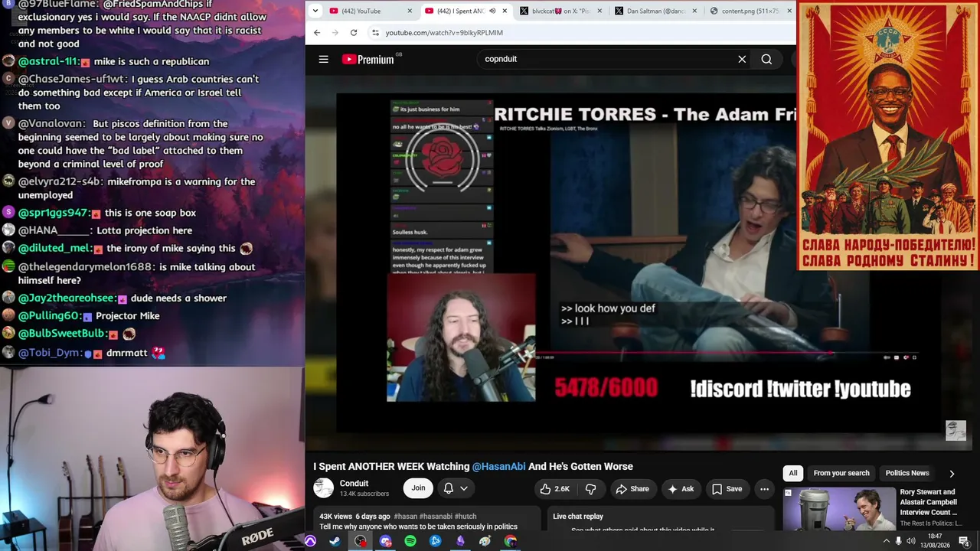Open Discord from the taskbar
The image size is (980, 551).
click(x=386, y=541)
